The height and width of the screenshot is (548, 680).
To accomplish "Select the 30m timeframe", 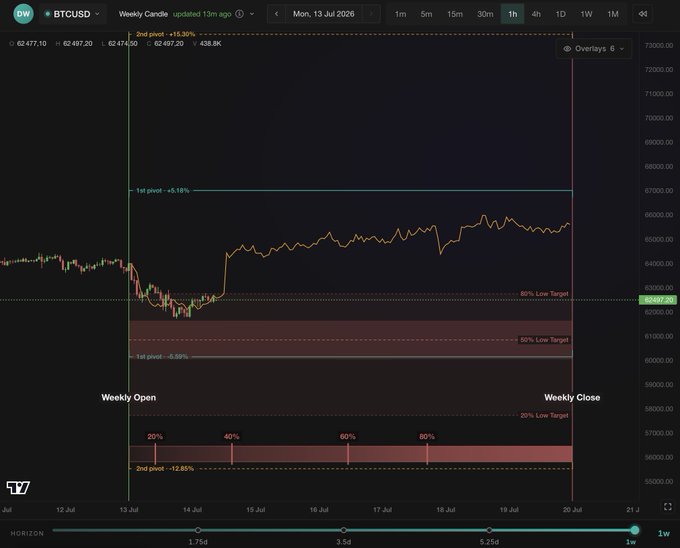I will [485, 14].
